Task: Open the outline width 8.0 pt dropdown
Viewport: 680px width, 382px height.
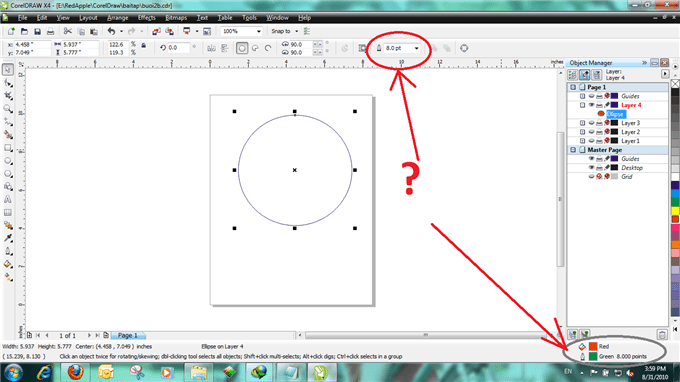Action: tap(416, 48)
